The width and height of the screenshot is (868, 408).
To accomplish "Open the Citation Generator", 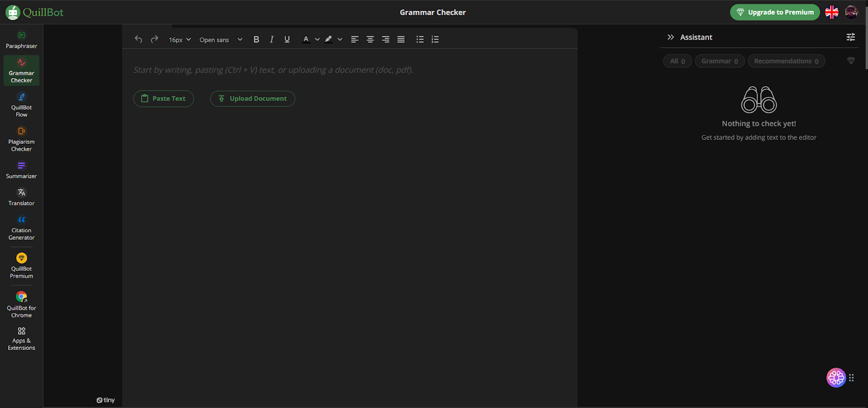I will click(x=21, y=228).
